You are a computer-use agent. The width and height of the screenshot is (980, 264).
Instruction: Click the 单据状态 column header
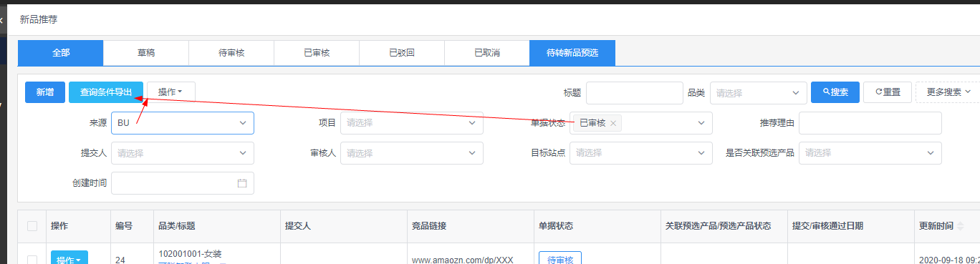pos(556,226)
